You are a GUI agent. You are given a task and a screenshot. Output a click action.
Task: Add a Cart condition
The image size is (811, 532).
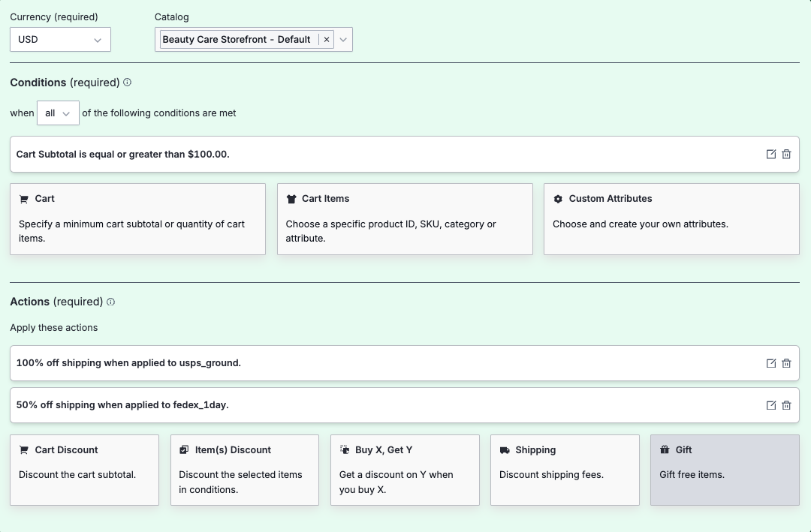(x=137, y=218)
